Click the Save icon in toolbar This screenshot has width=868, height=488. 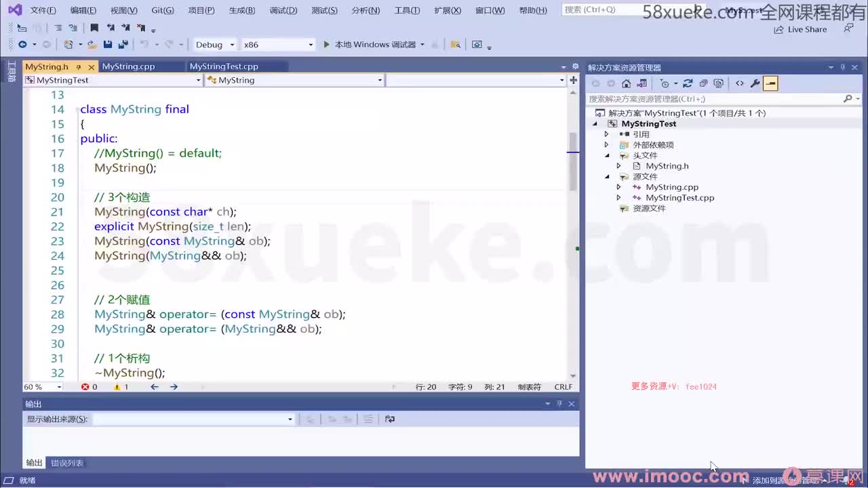point(108,44)
